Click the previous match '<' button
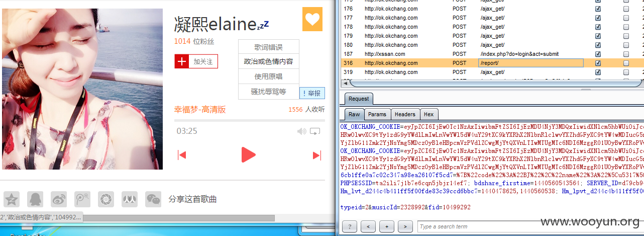Viewport: 644px width, 236px height. pos(368,227)
